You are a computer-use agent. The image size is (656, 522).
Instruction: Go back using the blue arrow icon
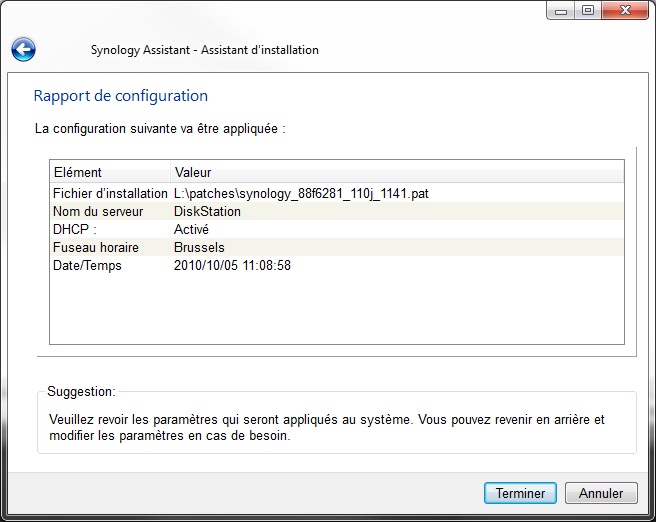click(23, 49)
